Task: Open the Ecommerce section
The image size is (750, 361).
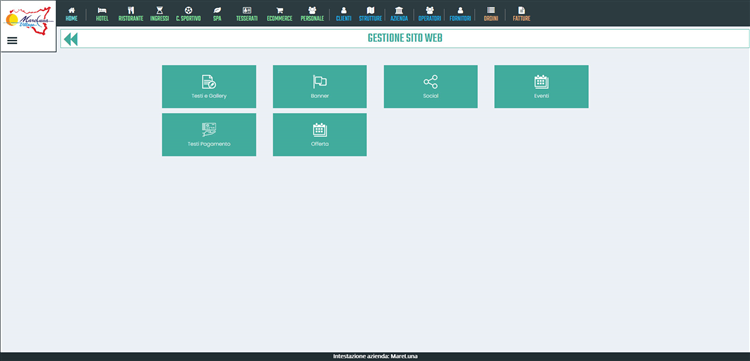Action: [x=279, y=14]
